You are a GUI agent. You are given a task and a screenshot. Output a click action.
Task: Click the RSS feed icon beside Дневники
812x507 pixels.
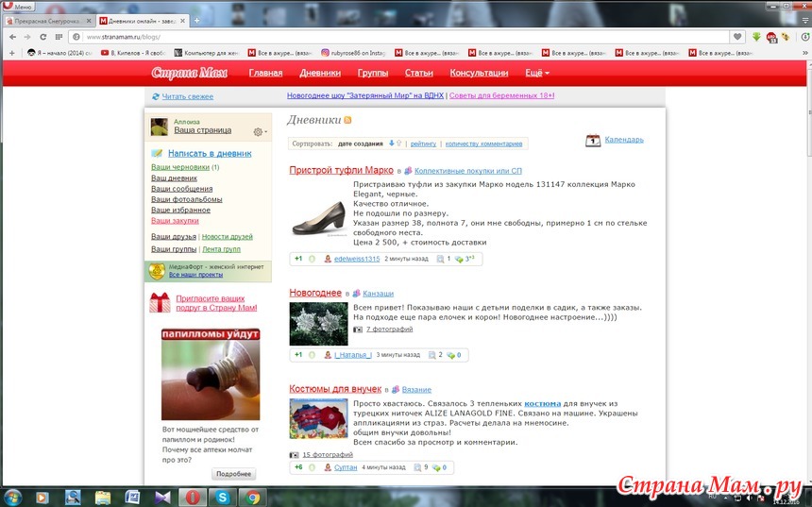347,120
